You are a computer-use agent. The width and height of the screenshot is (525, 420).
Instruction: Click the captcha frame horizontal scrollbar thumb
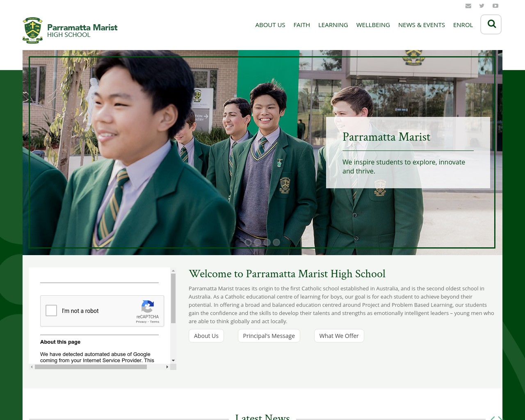pyautogui.click(x=91, y=367)
